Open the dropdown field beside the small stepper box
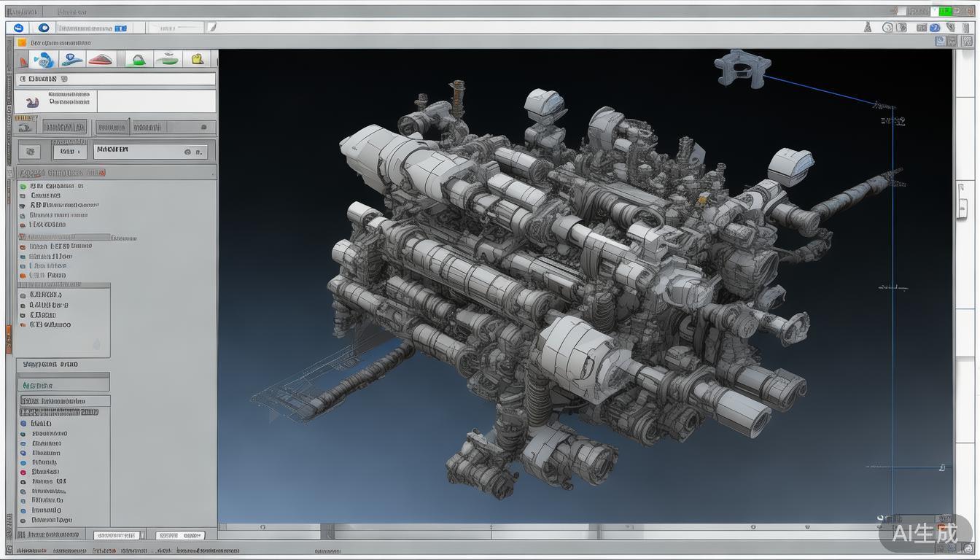 pos(150,151)
